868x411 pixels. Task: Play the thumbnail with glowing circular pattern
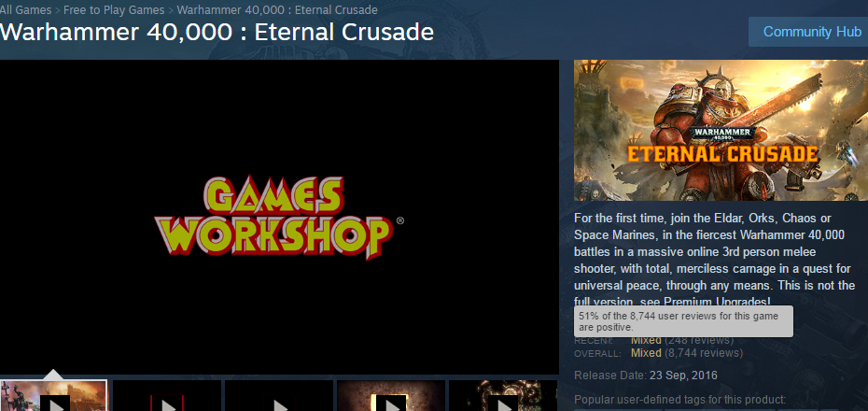coord(503,395)
